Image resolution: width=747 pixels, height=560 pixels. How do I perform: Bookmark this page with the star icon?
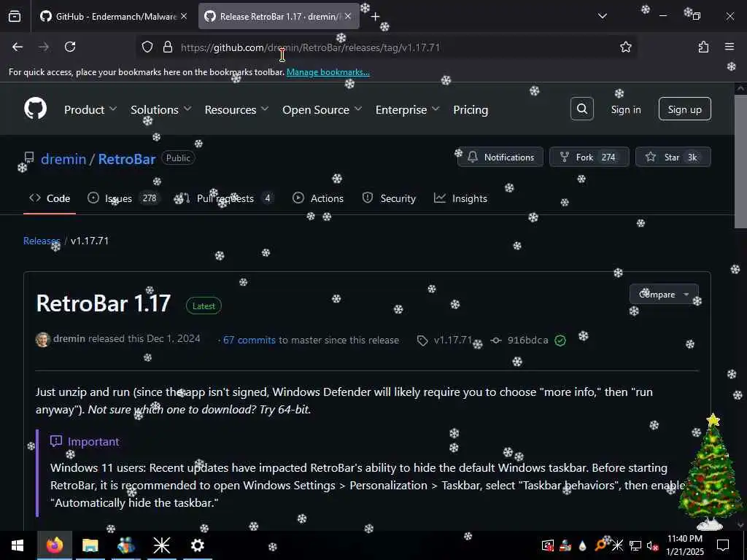pyautogui.click(x=625, y=47)
